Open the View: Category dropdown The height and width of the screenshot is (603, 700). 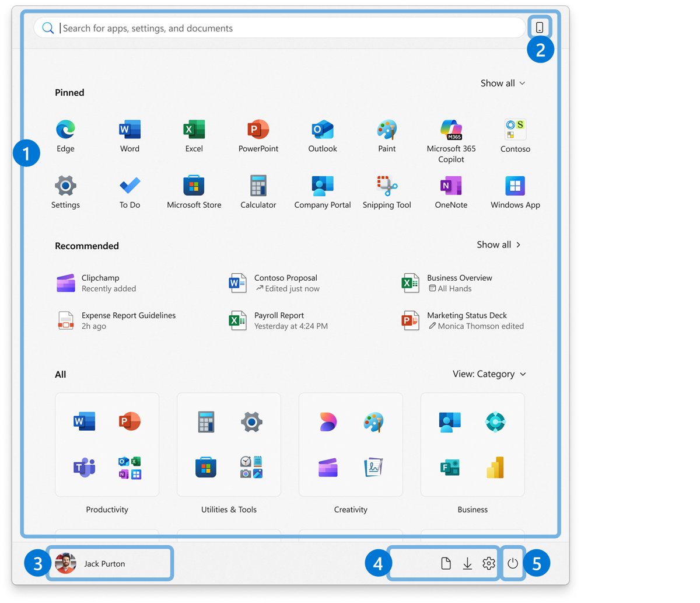pos(489,374)
